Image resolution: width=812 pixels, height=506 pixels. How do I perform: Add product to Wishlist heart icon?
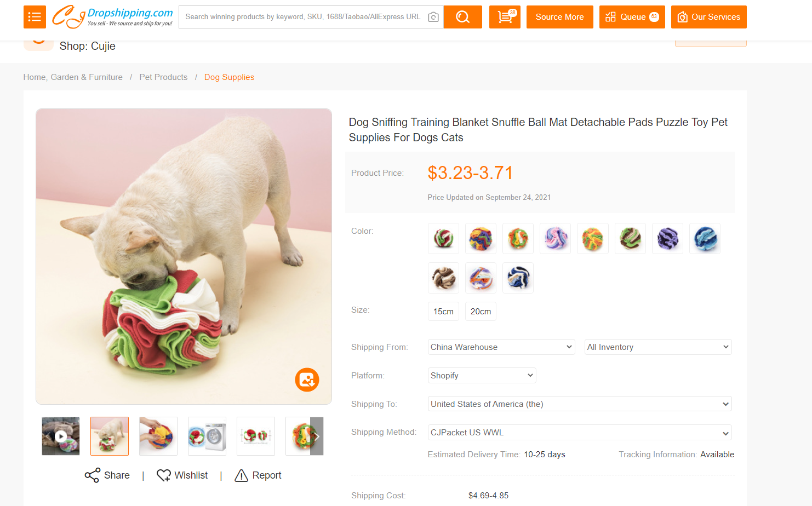pos(164,475)
